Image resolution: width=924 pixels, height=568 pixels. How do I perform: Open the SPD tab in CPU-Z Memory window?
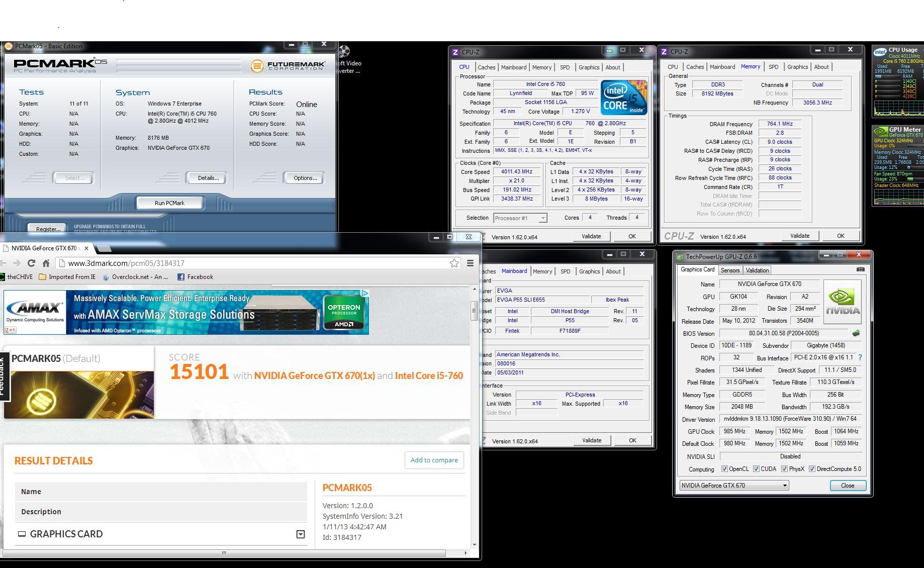tap(773, 67)
